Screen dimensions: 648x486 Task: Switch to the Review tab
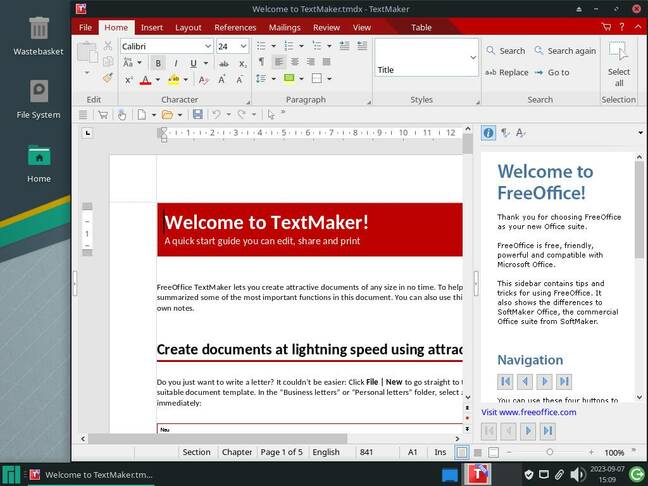click(x=326, y=27)
